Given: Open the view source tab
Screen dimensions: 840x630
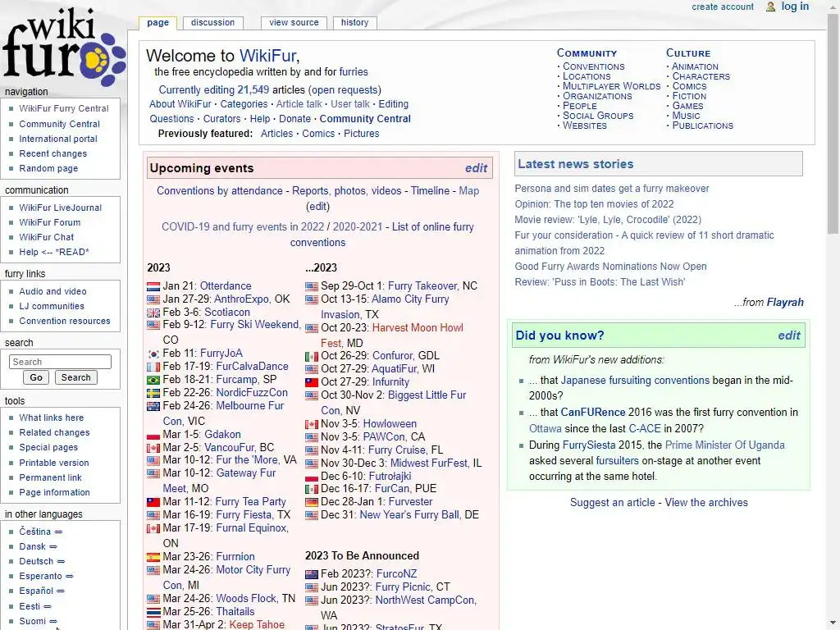Looking at the screenshot, I should click(x=294, y=22).
